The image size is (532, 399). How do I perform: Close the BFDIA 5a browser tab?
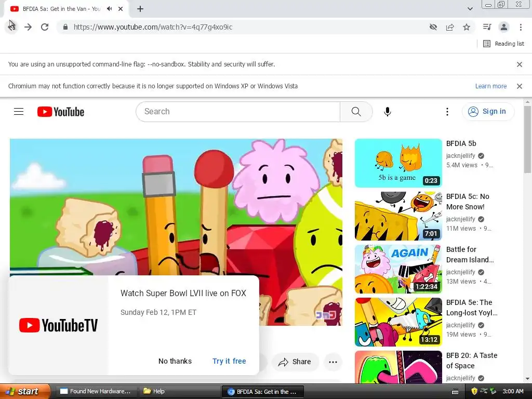121,9
